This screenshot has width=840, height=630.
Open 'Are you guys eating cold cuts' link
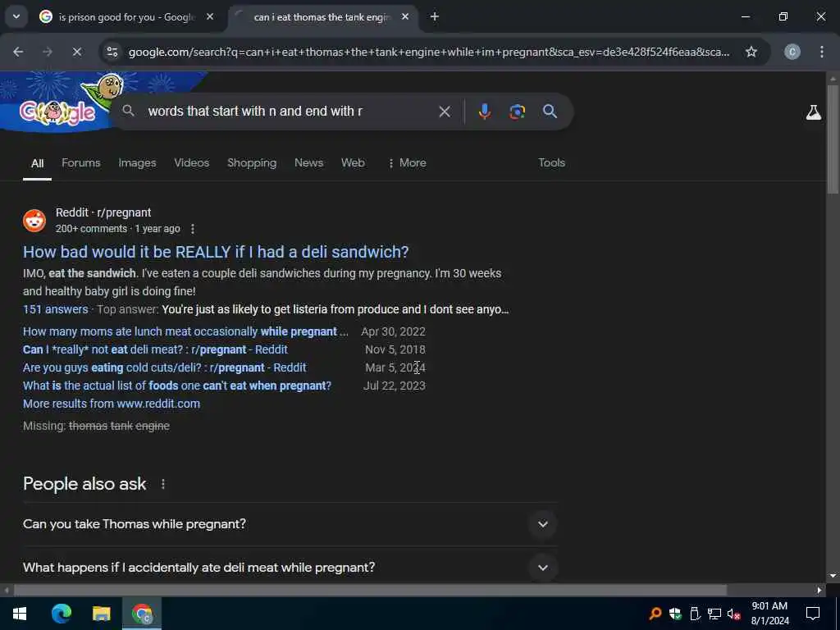[164, 368]
